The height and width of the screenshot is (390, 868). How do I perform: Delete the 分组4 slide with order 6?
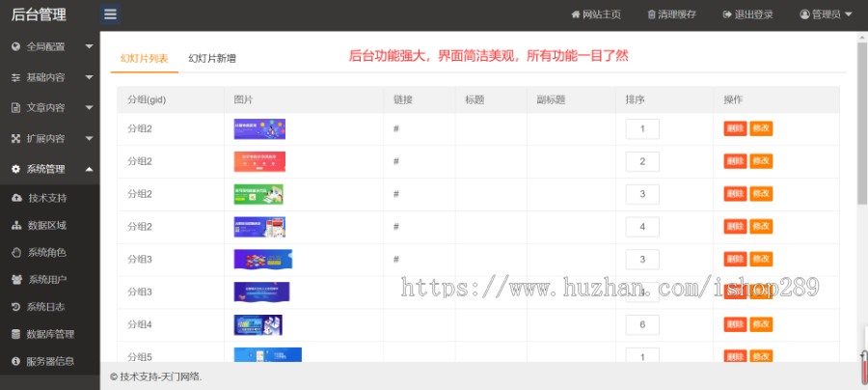click(x=735, y=324)
